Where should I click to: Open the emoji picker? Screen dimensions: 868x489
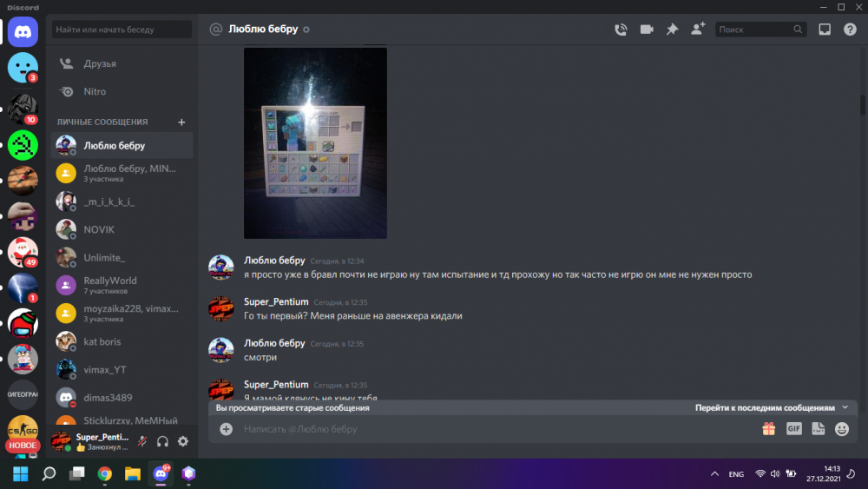tap(842, 429)
